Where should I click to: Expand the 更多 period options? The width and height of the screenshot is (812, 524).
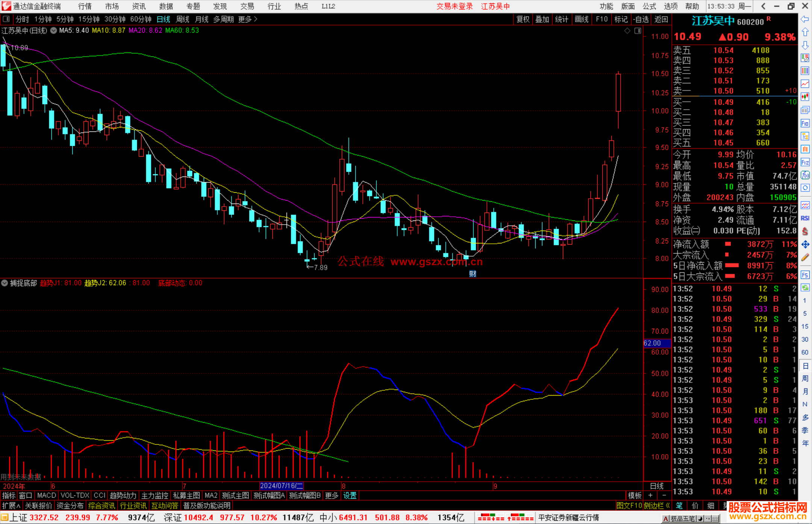[x=248, y=19]
